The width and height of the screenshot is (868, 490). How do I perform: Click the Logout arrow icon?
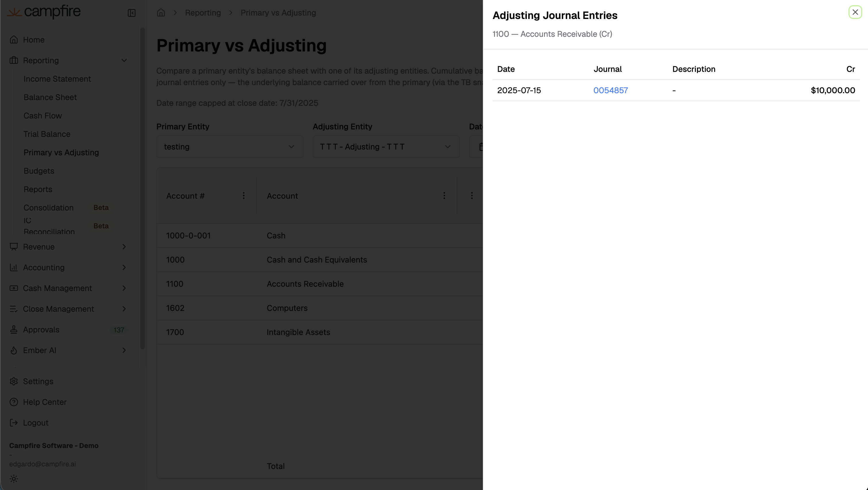pos(14,423)
